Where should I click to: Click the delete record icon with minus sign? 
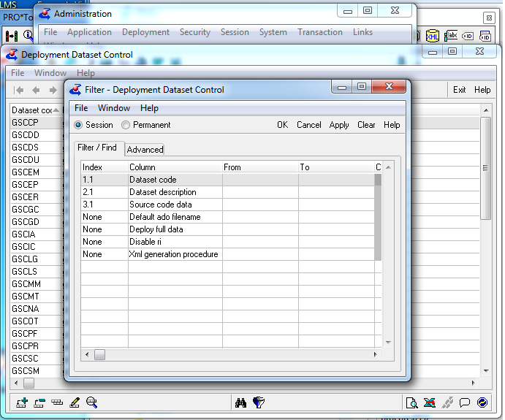tap(39, 402)
